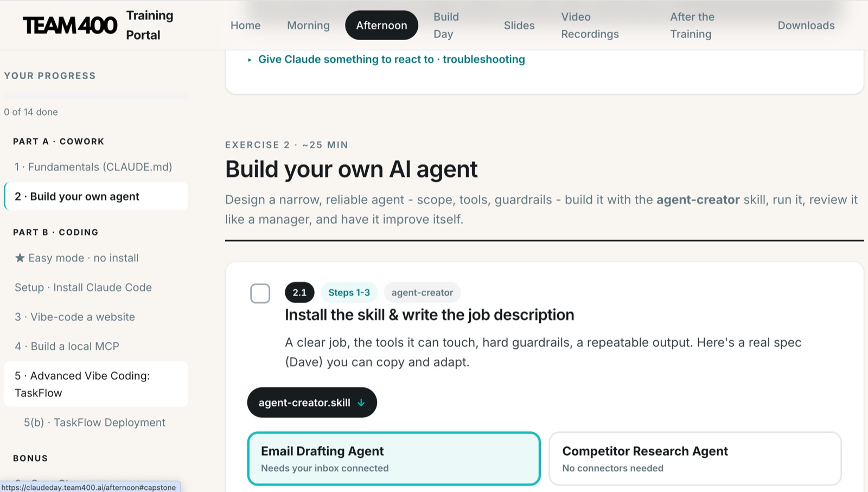Select 5 · Advanced Vibe Coding: TaskFlow
The image size is (868, 492).
coord(96,384)
